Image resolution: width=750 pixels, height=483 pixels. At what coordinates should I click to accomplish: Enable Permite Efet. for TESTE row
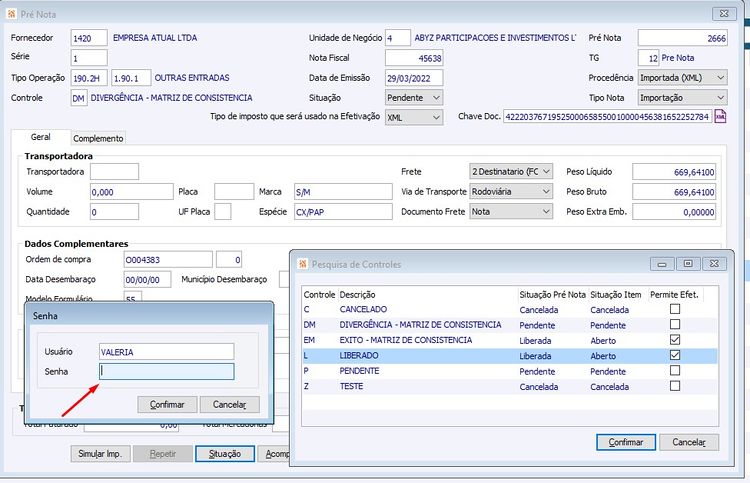tap(675, 385)
